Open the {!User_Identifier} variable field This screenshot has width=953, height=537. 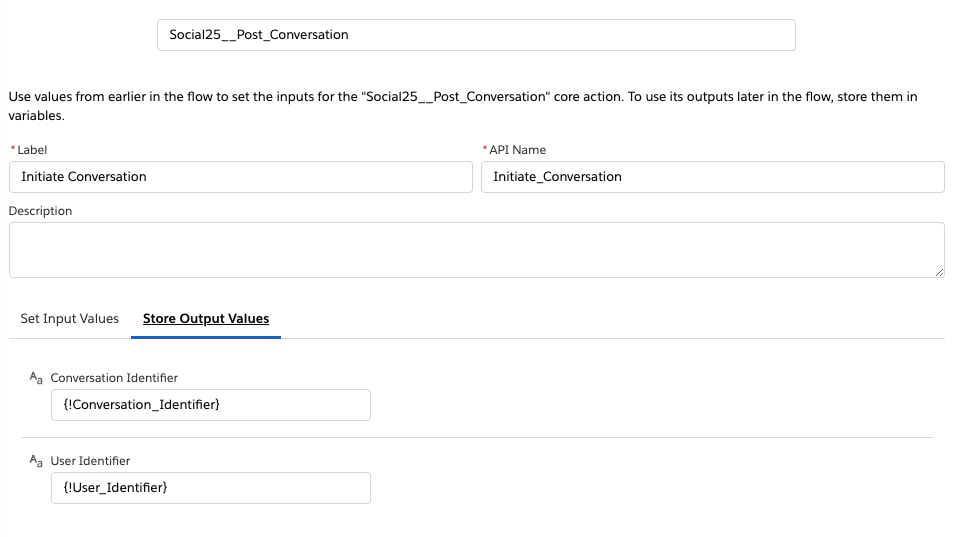210,488
